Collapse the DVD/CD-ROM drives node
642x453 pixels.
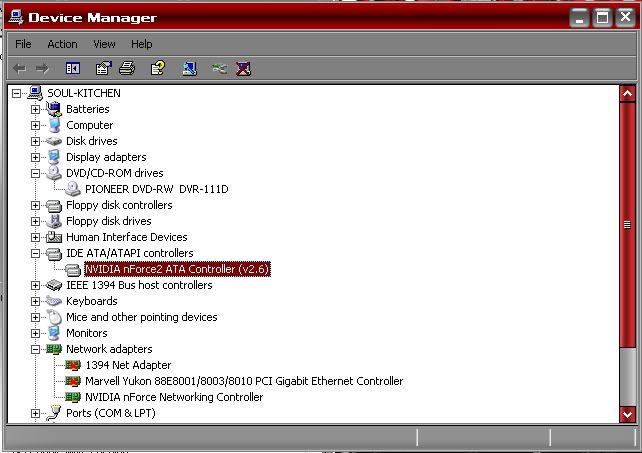coord(35,173)
